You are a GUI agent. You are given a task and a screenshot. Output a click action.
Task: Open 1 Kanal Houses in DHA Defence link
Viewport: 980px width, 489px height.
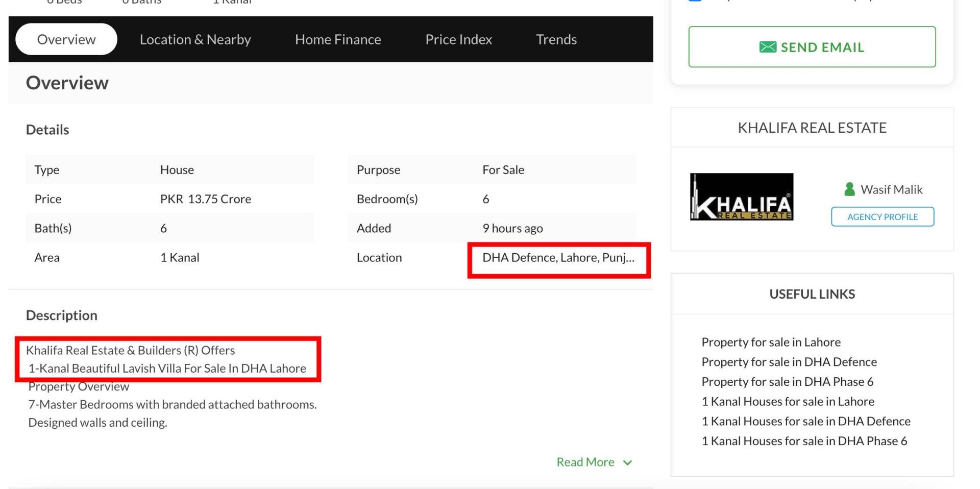(x=806, y=421)
